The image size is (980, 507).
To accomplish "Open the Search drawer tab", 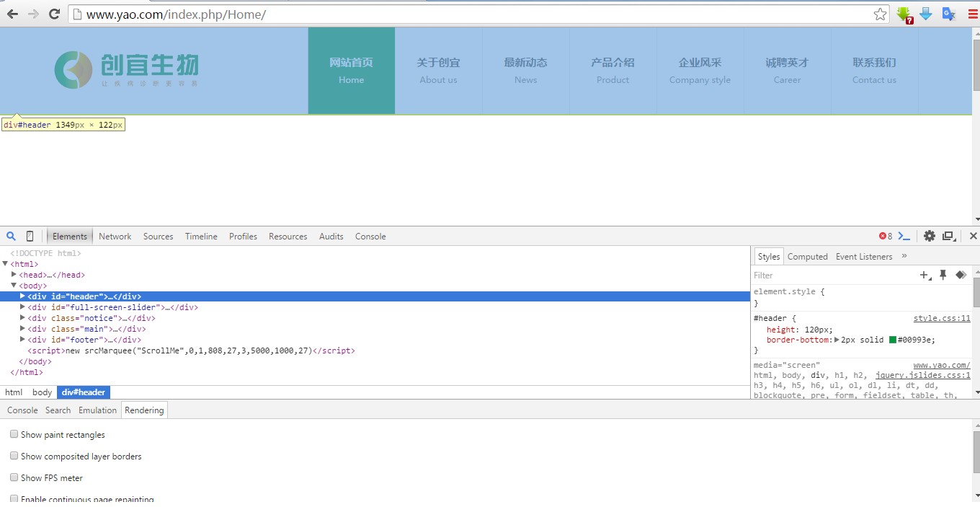I will pos(58,410).
